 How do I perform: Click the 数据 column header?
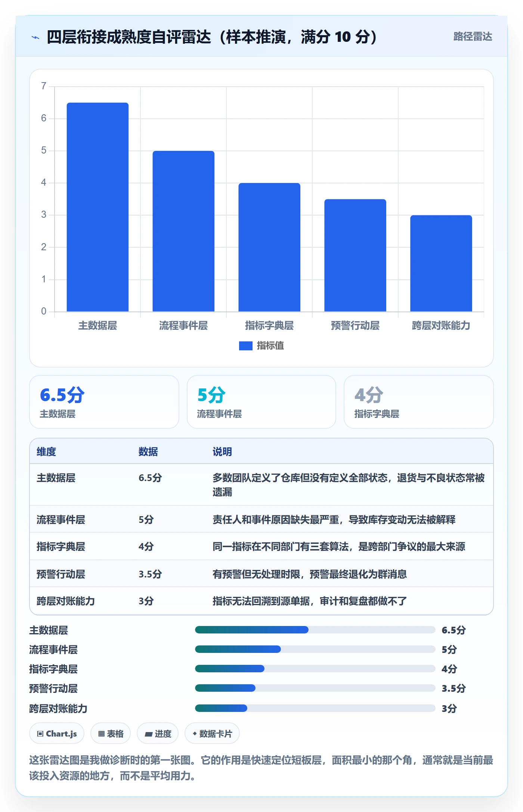(x=148, y=452)
